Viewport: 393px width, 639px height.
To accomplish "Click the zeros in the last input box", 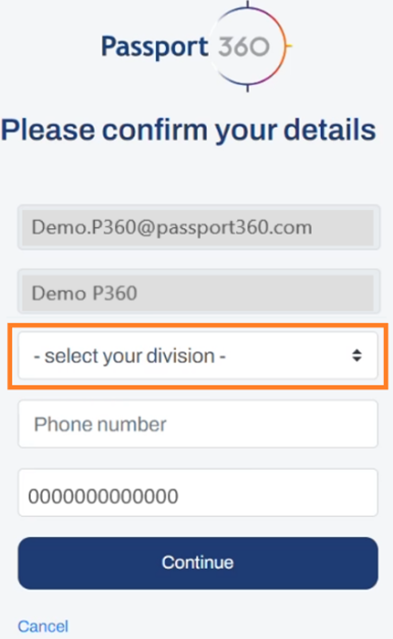I will [x=103, y=496].
